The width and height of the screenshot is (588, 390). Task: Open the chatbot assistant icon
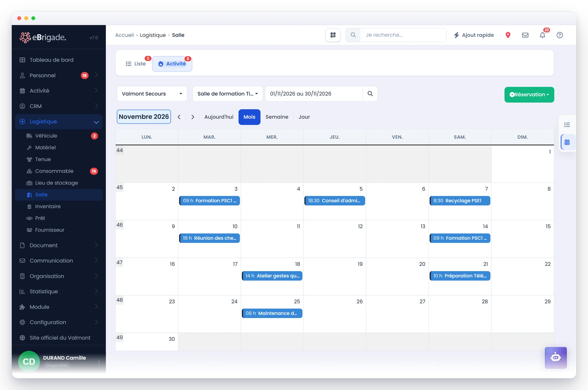pos(556,358)
